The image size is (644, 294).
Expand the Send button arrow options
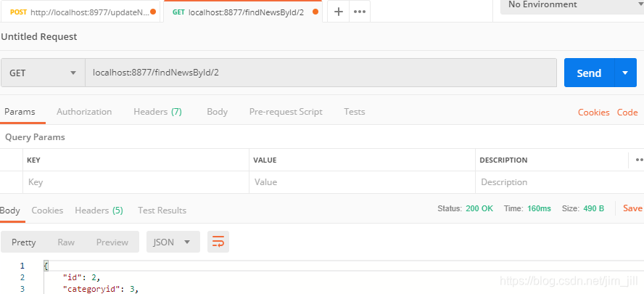(625, 73)
